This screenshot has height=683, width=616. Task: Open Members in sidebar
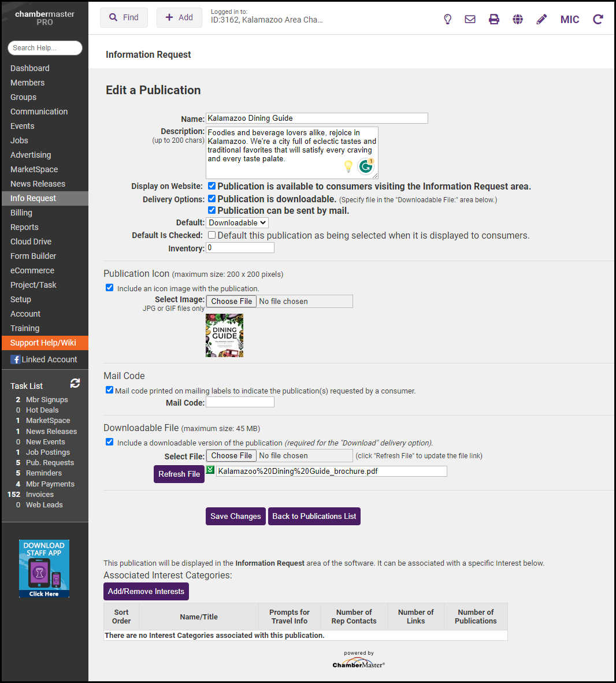pos(27,83)
